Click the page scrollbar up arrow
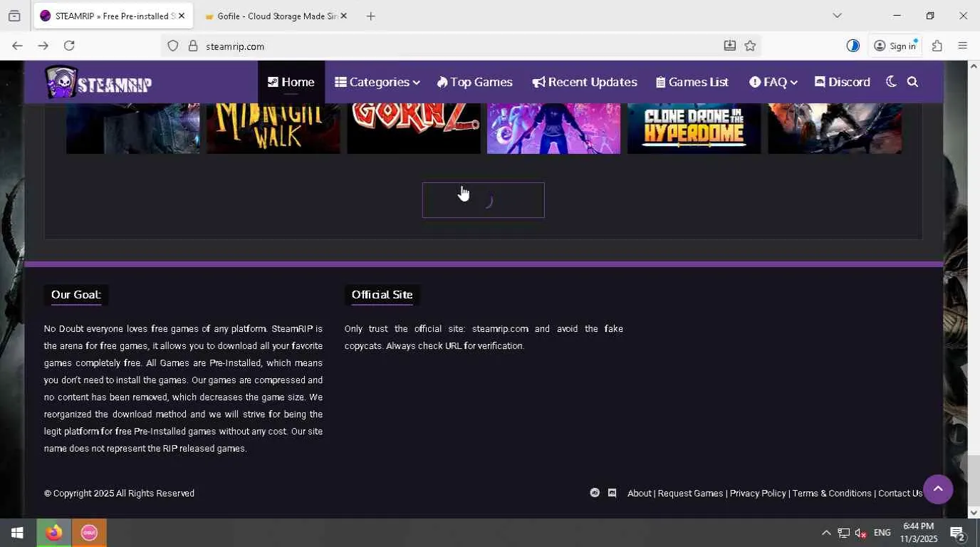The width and height of the screenshot is (980, 547). point(974,66)
